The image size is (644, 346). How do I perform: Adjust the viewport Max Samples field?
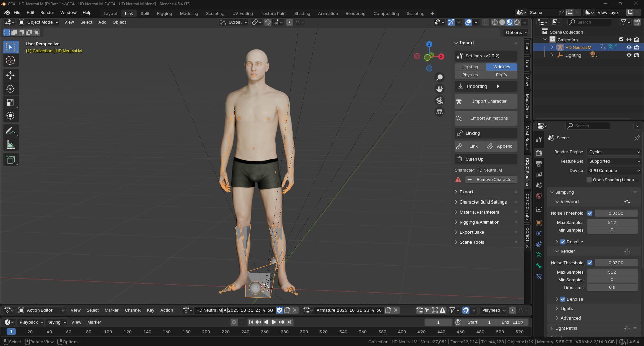click(x=612, y=222)
